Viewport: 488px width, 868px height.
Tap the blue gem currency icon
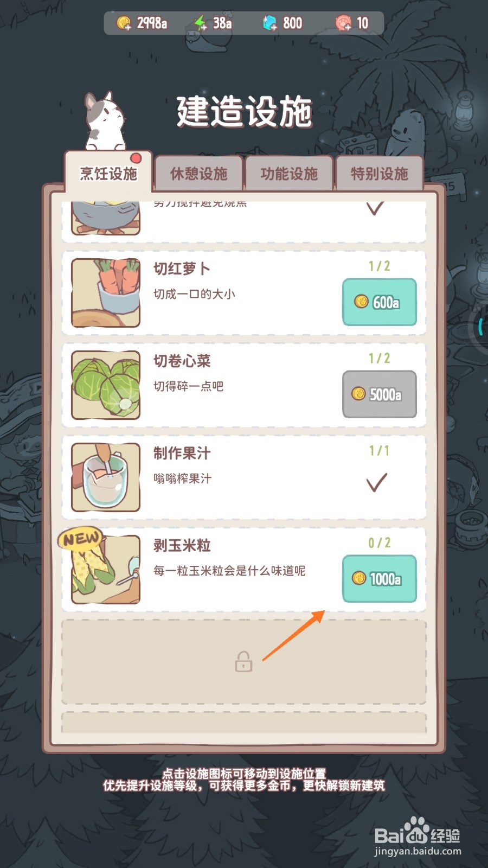tap(269, 23)
